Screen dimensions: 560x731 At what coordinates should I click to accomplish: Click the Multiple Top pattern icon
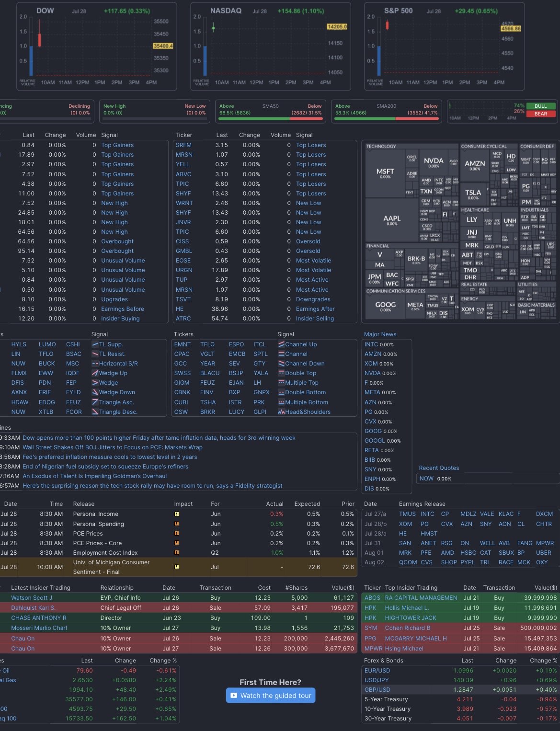coord(281,383)
